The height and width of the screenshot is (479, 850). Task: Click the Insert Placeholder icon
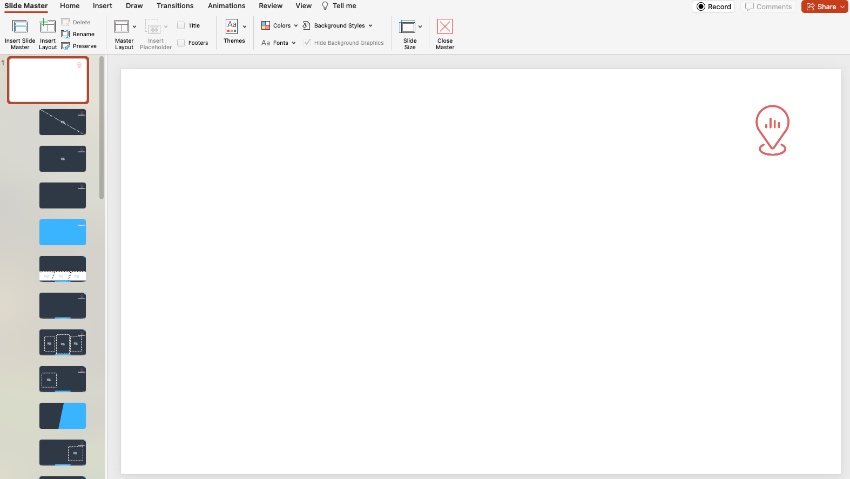click(x=153, y=27)
